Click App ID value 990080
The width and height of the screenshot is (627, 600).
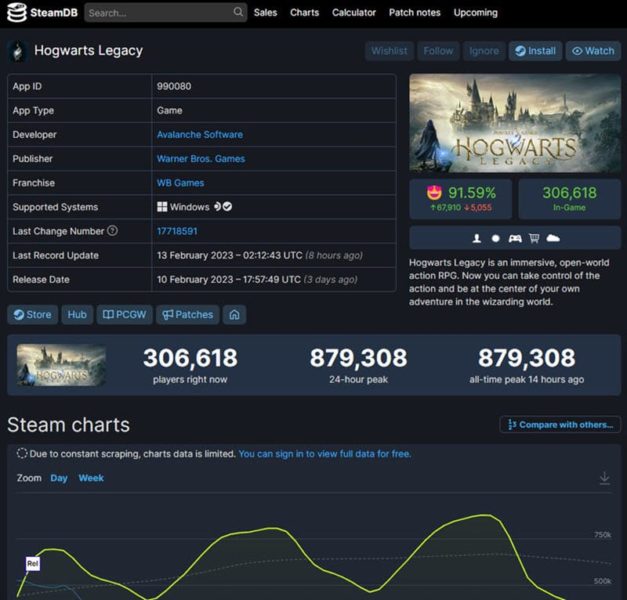174,86
